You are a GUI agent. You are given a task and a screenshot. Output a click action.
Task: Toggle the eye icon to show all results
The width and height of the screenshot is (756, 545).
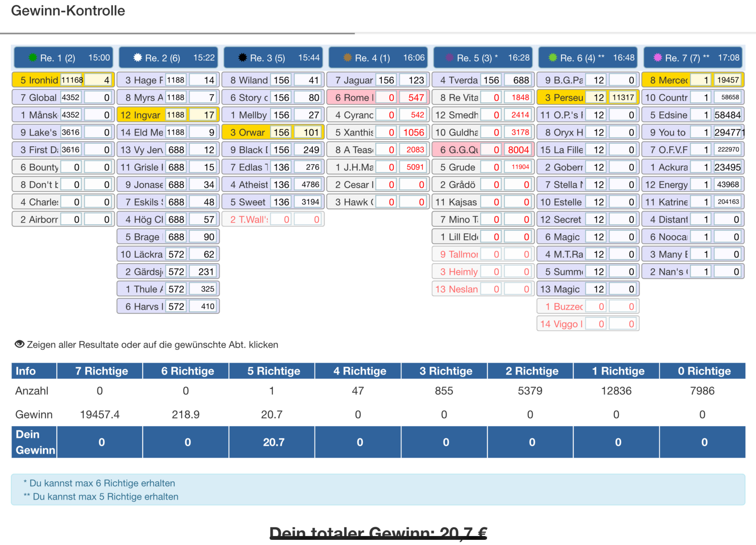click(x=19, y=344)
